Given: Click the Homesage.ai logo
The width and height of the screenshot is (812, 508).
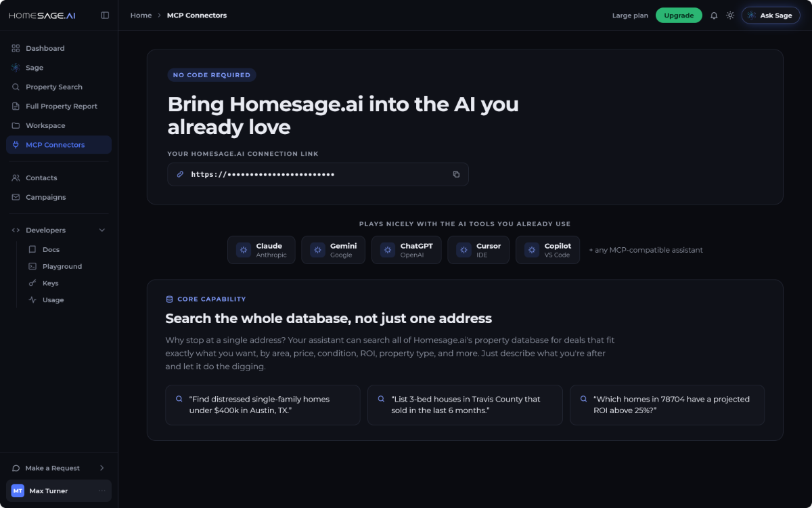Looking at the screenshot, I should (42, 15).
